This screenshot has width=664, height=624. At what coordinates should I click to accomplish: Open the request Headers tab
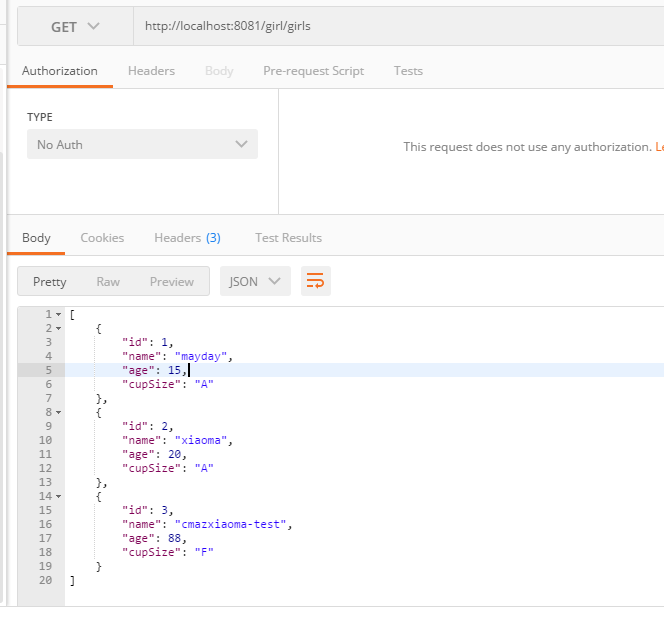click(151, 71)
